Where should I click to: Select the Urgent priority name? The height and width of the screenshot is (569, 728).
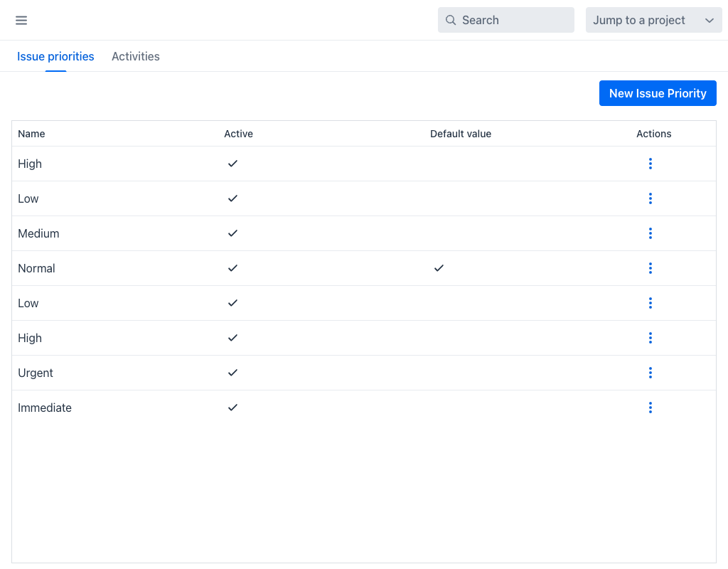[36, 373]
